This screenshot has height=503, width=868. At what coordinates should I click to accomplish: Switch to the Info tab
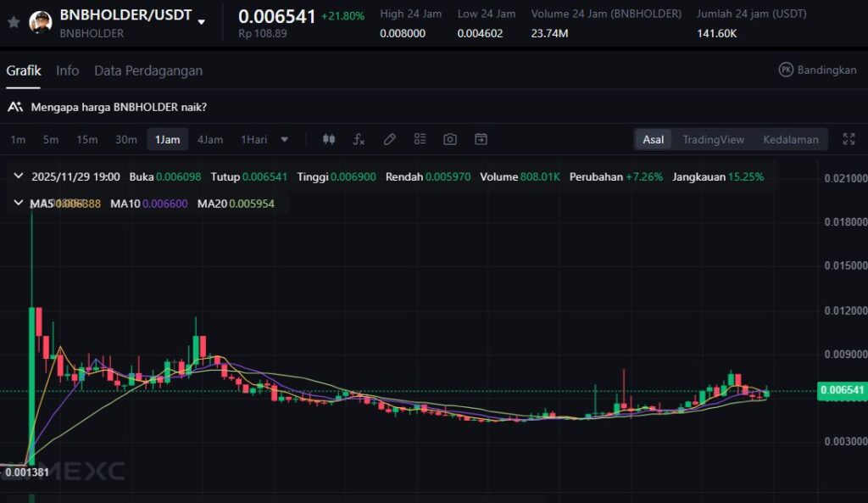pyautogui.click(x=67, y=70)
